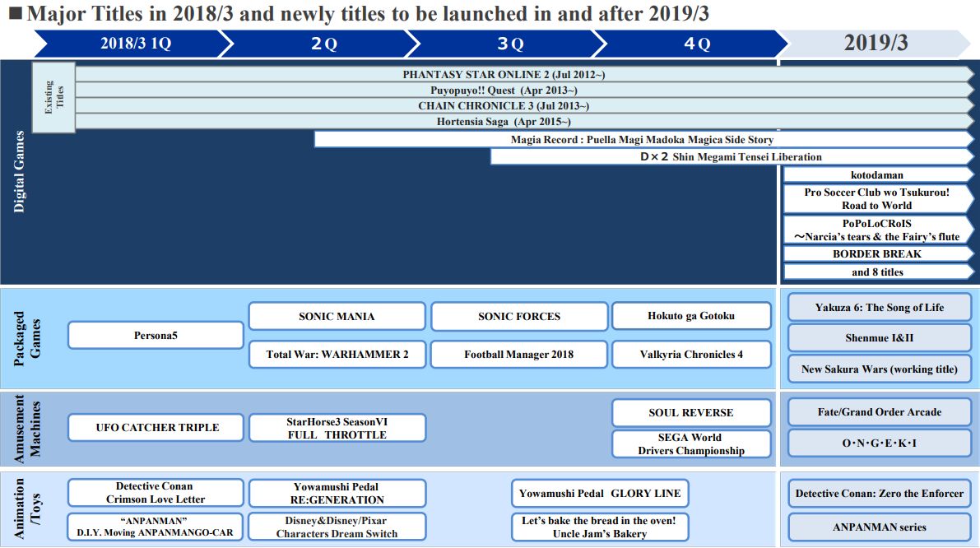Select the Puyopuyo!! Quest timeline bar
The width and height of the screenshot is (980, 548).
coord(504,90)
